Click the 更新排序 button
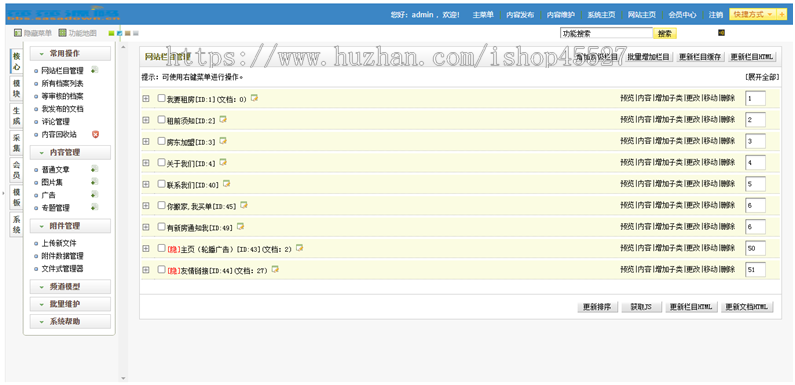795x385 pixels. click(x=597, y=307)
